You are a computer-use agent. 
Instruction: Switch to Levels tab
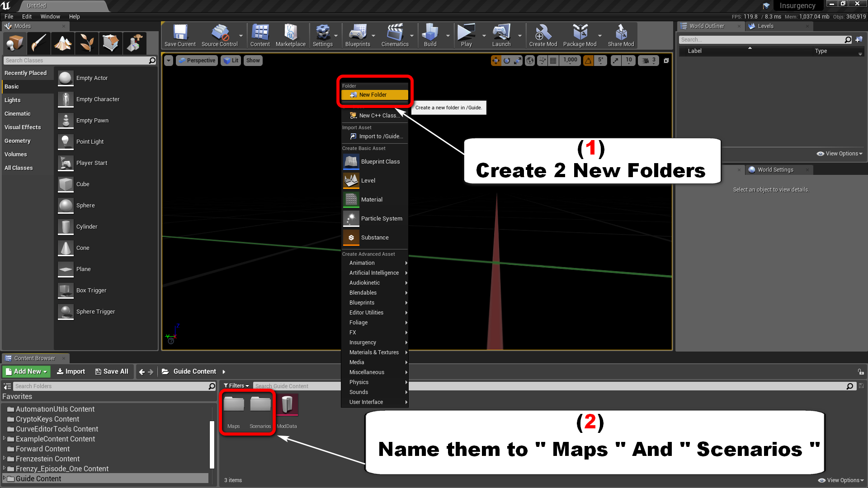click(765, 26)
